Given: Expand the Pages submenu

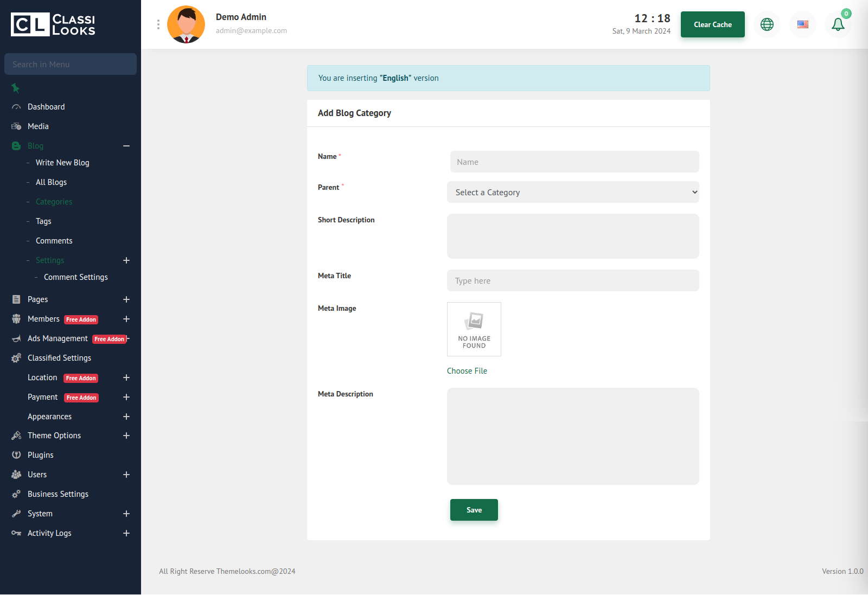Looking at the screenshot, I should tap(126, 299).
